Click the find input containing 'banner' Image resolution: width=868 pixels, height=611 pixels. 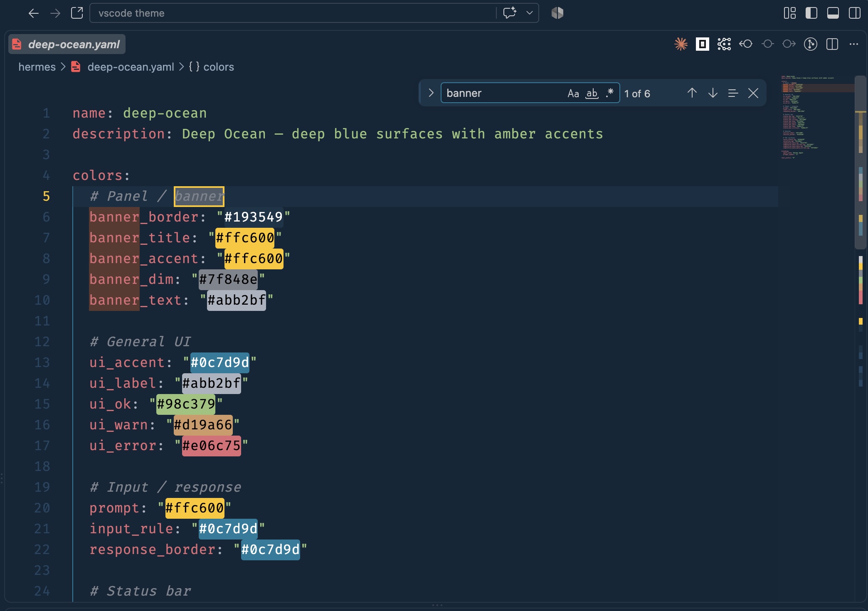click(504, 93)
